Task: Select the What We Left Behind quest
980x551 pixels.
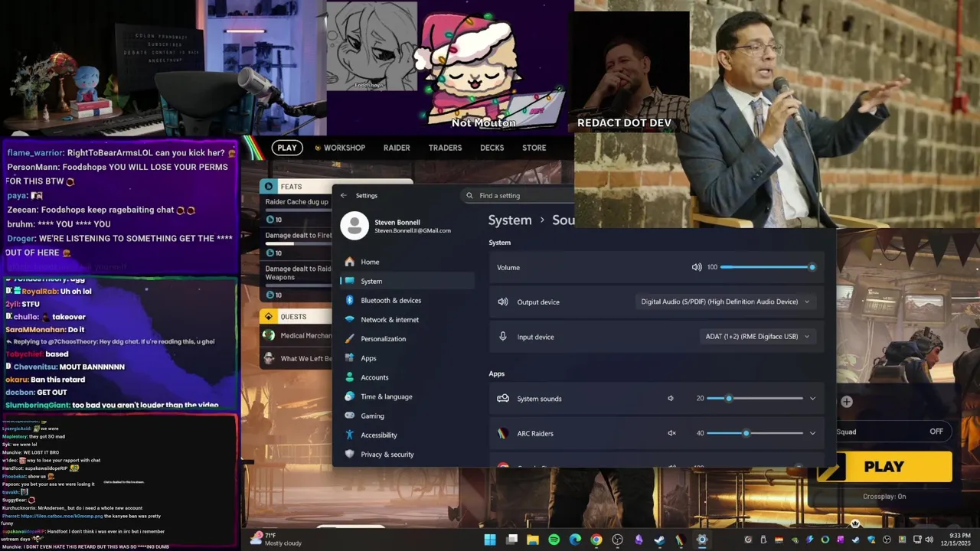Action: click(296, 358)
